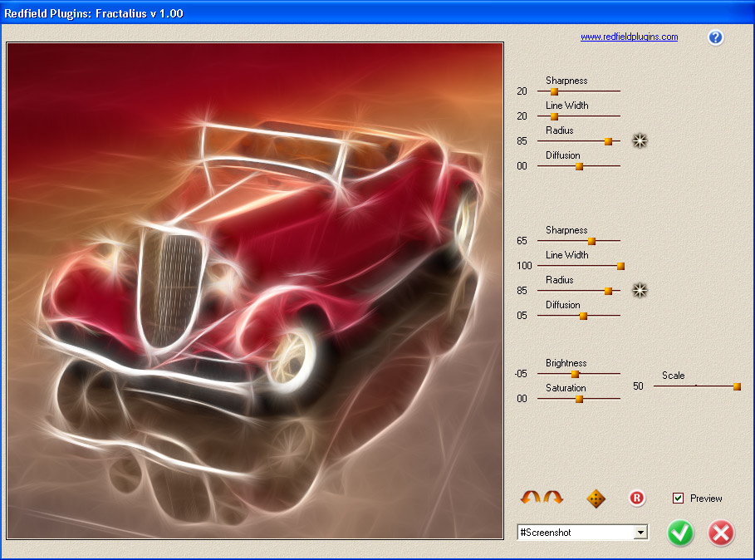Cancel with the red X button
Viewport: 755px width, 560px height.
[721, 533]
